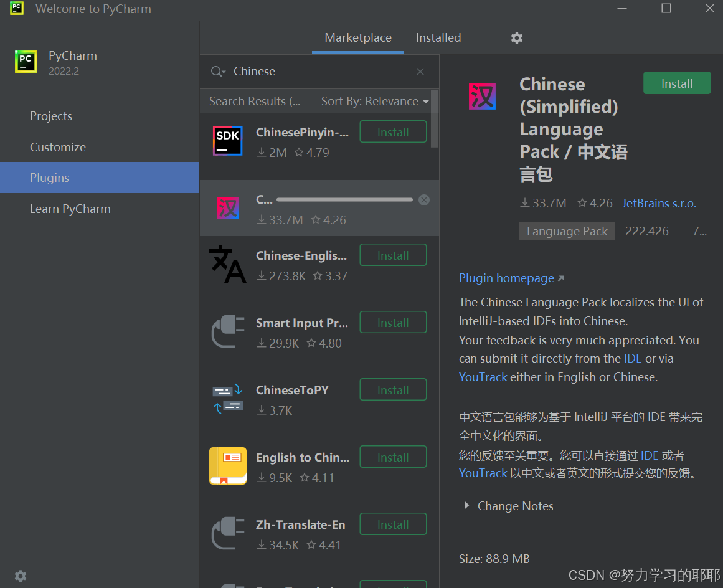Image resolution: width=723 pixels, height=588 pixels.
Task: Click the 33.7M downloads in details
Action: pyautogui.click(x=544, y=204)
